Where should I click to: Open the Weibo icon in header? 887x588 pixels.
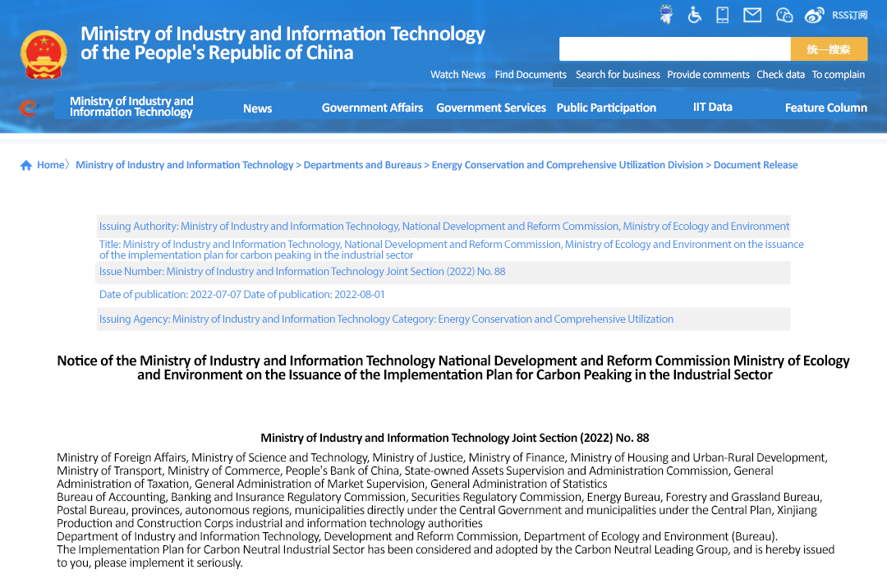(x=814, y=16)
